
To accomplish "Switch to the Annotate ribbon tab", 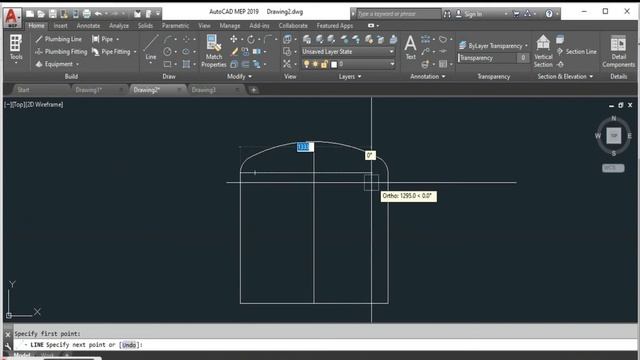I will coord(88,26).
